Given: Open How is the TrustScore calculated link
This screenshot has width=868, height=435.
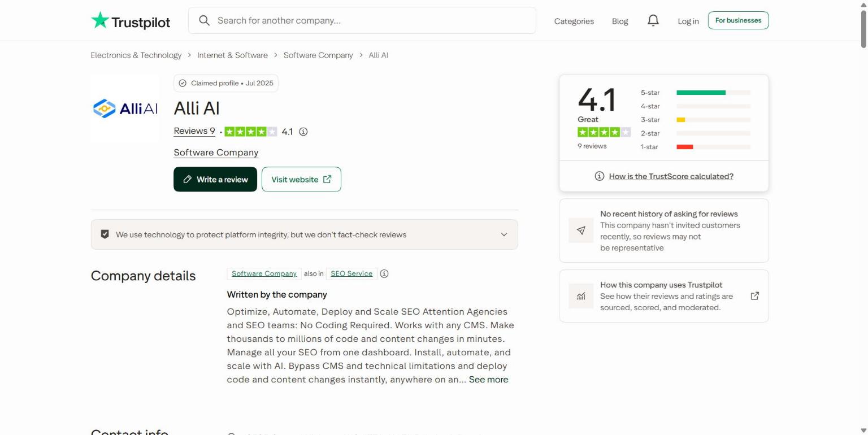Looking at the screenshot, I should pyautogui.click(x=671, y=176).
